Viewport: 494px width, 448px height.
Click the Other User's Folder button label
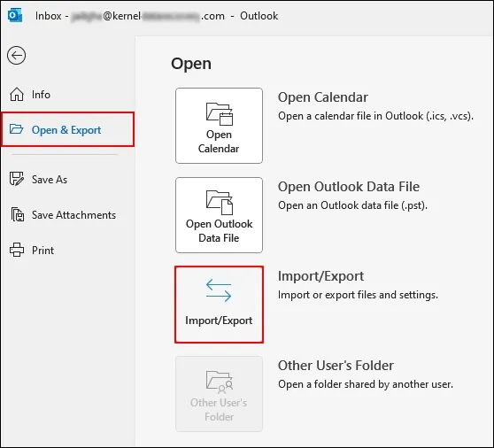click(219, 410)
